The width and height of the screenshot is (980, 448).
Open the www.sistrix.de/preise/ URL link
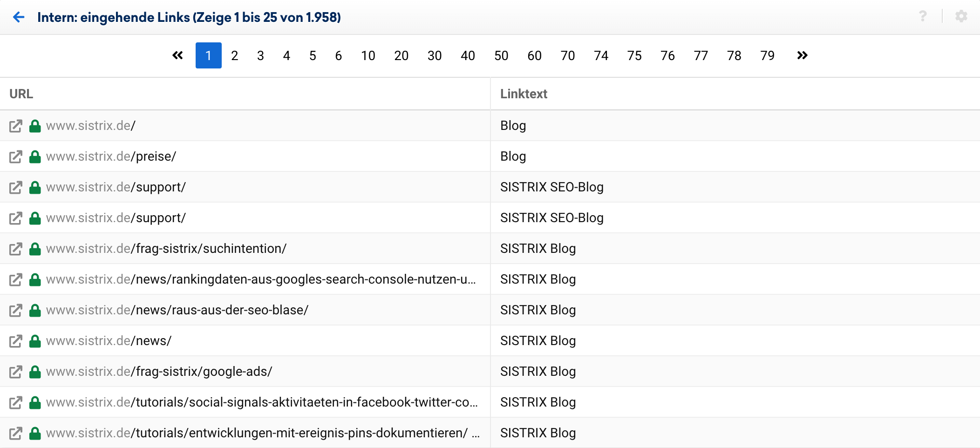(x=111, y=156)
